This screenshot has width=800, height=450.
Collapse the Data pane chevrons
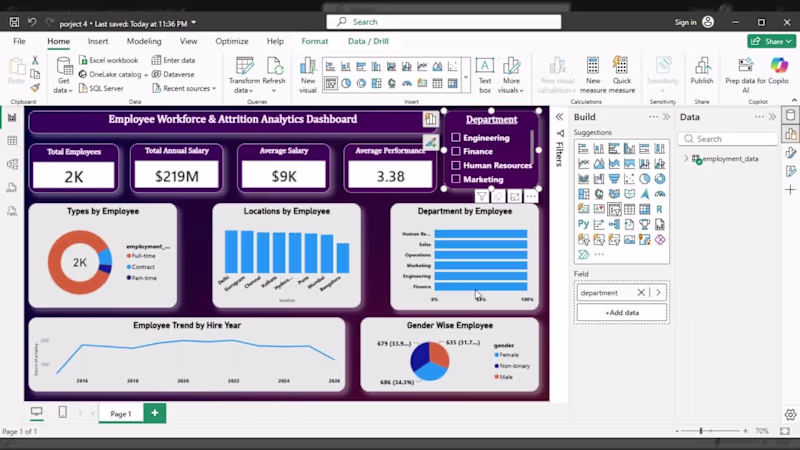pos(772,117)
